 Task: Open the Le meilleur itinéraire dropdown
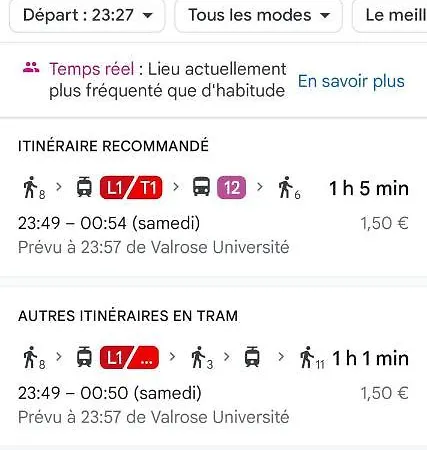coord(390,16)
